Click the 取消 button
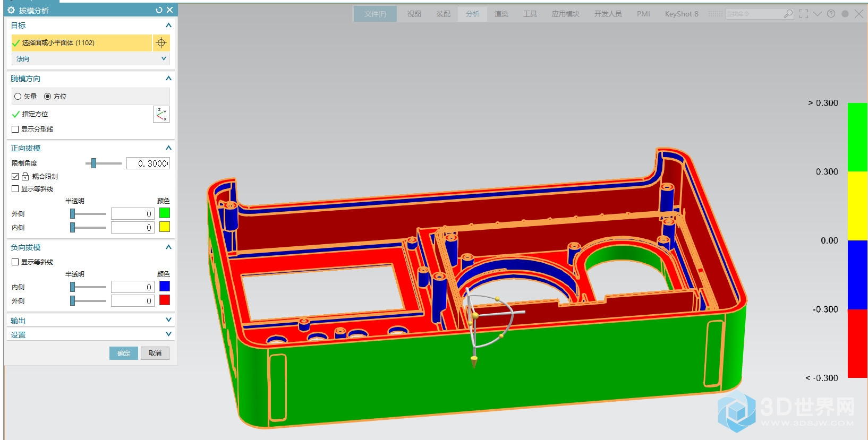 coord(155,353)
